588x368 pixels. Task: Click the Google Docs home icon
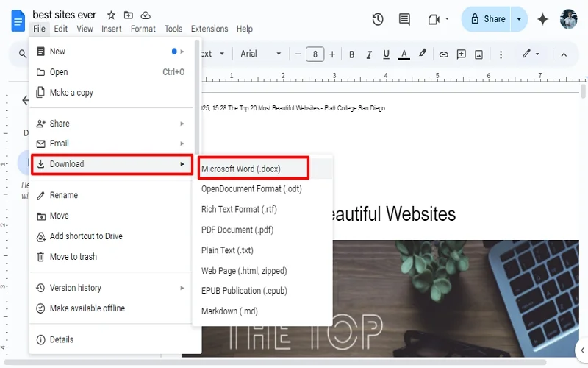[x=18, y=21]
